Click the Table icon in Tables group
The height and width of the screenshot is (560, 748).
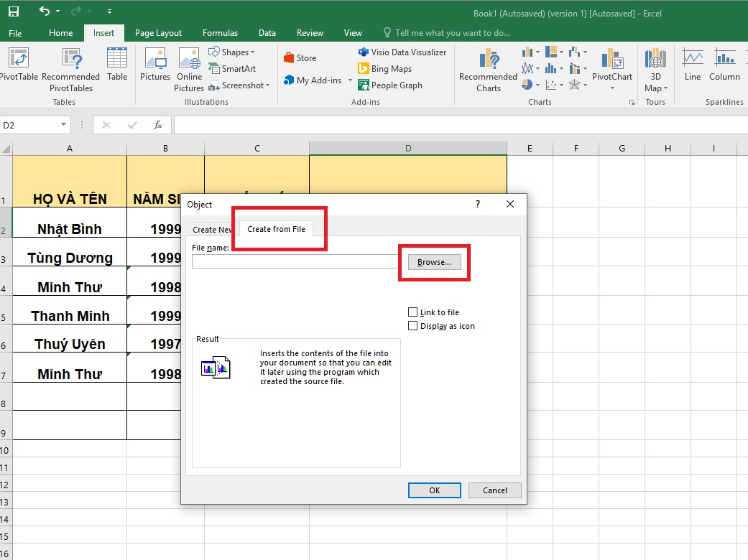[117, 65]
